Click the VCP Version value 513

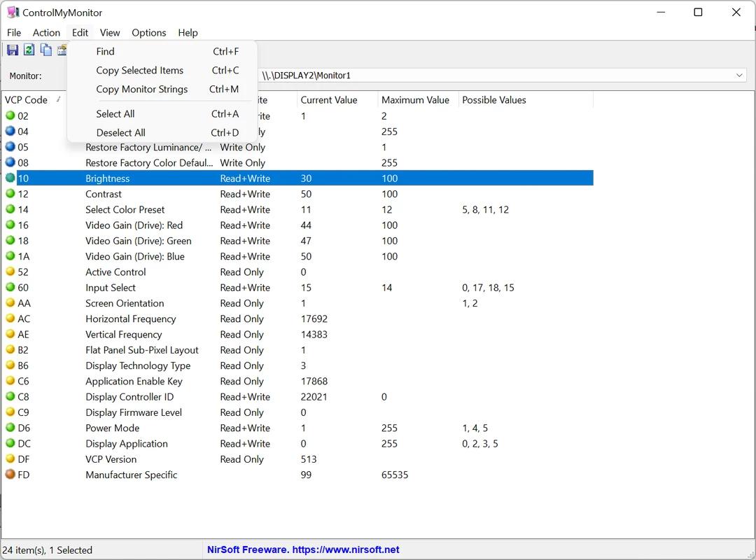pos(309,459)
